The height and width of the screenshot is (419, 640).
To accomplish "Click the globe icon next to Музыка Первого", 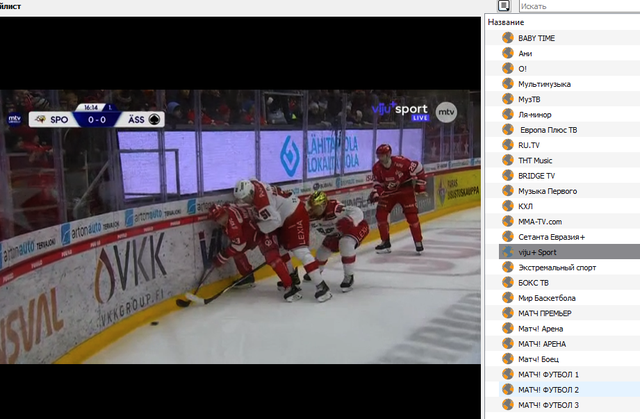I will [508, 191].
